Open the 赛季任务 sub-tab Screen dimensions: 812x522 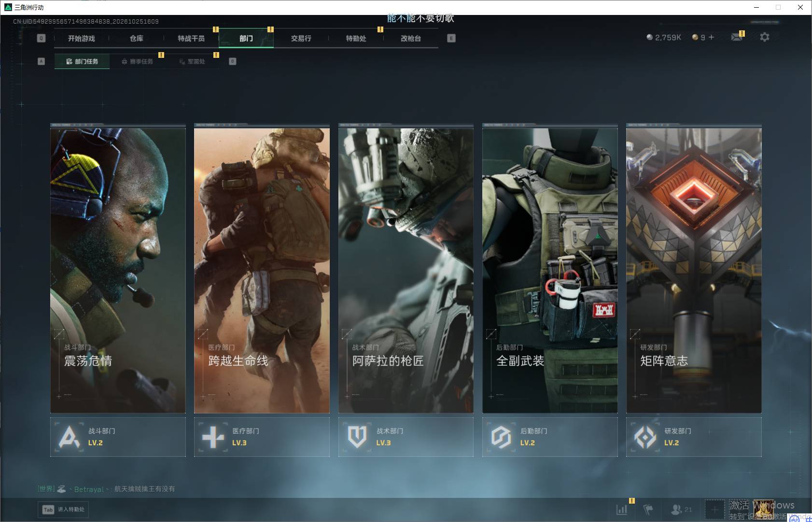point(137,62)
